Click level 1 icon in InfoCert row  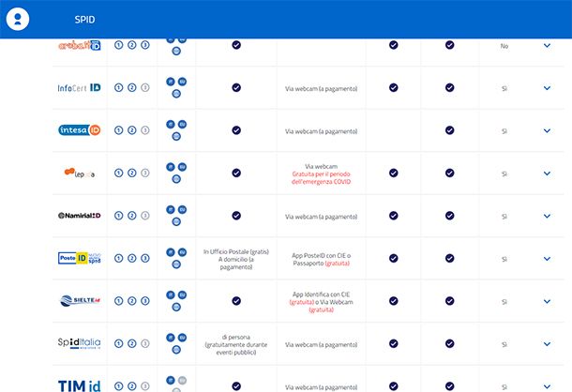(x=118, y=87)
